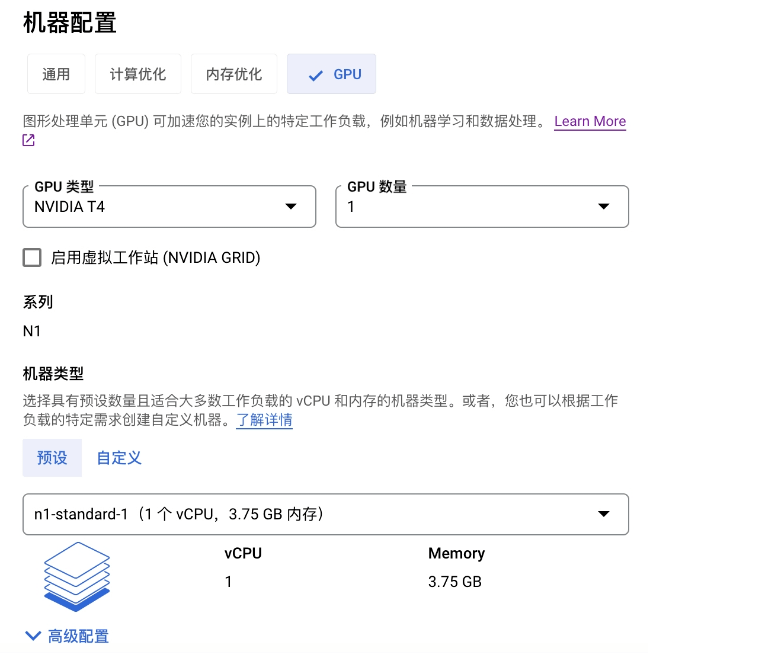
Task: Select the GPU machine family tab
Action: pyautogui.click(x=331, y=74)
